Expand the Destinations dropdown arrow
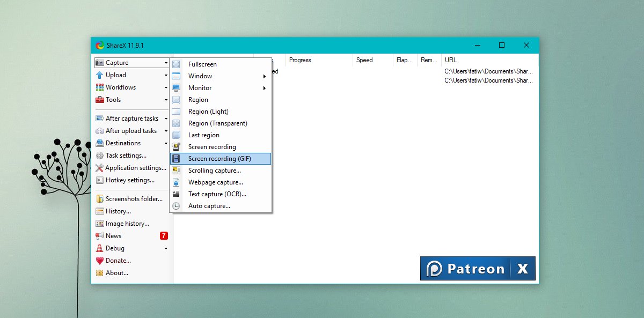This screenshot has height=318, width=644. tap(166, 143)
